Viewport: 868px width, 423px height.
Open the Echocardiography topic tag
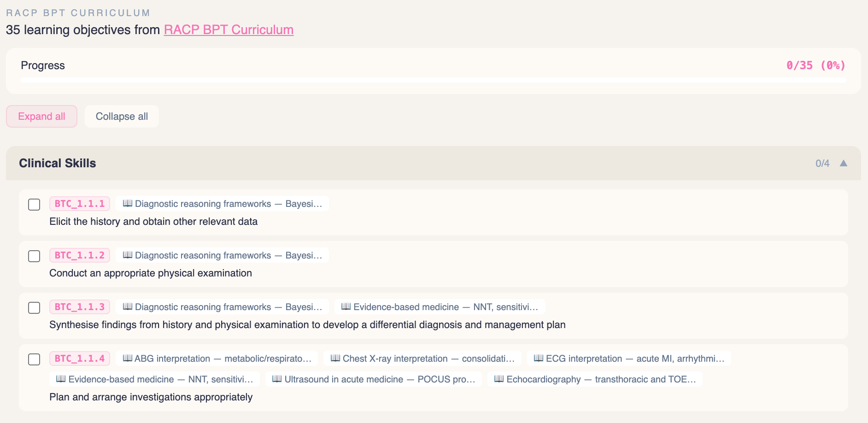click(x=595, y=379)
